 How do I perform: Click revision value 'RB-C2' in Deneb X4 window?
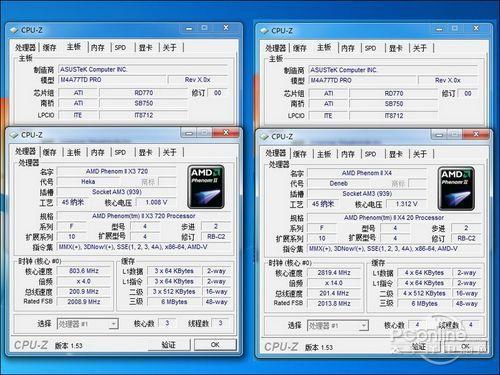click(466, 238)
